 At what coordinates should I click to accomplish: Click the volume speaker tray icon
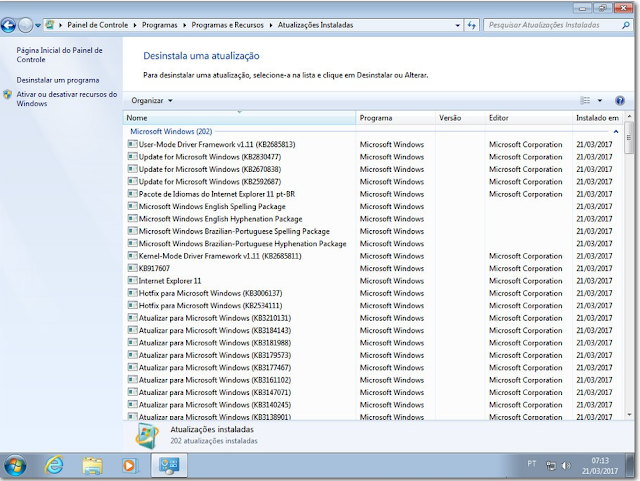[x=567, y=465]
